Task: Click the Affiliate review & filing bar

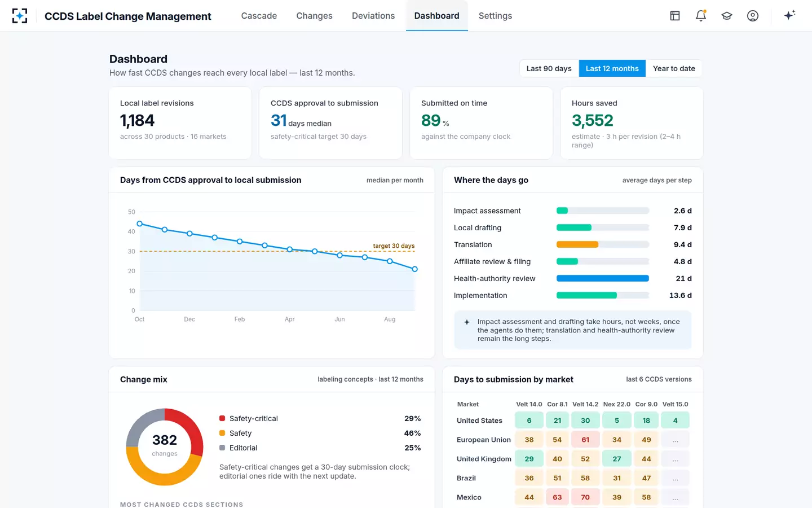Action: [x=603, y=261]
